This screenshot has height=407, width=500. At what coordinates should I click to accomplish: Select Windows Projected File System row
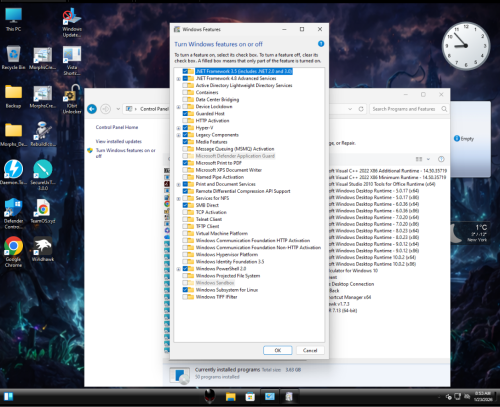(x=228, y=276)
